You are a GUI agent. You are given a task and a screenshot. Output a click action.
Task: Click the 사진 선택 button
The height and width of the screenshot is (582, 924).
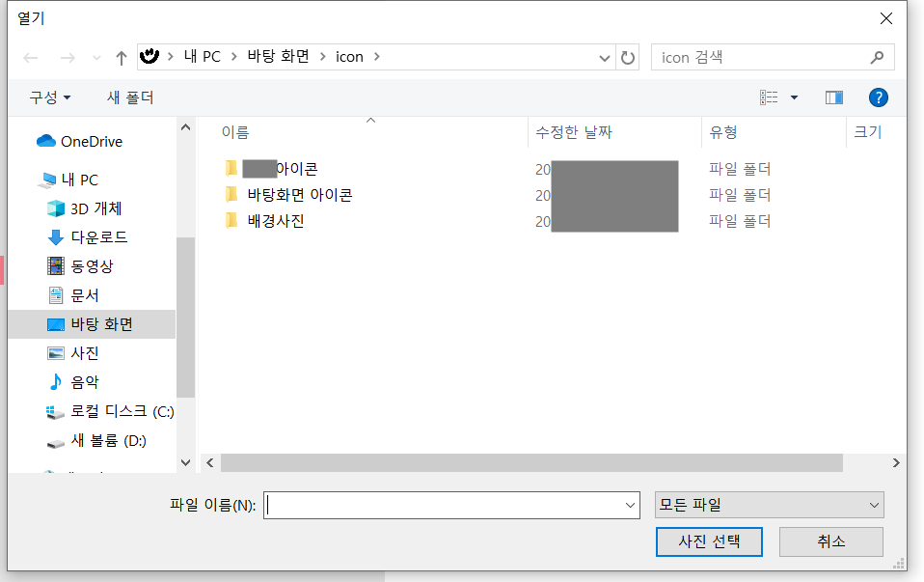pyautogui.click(x=709, y=541)
